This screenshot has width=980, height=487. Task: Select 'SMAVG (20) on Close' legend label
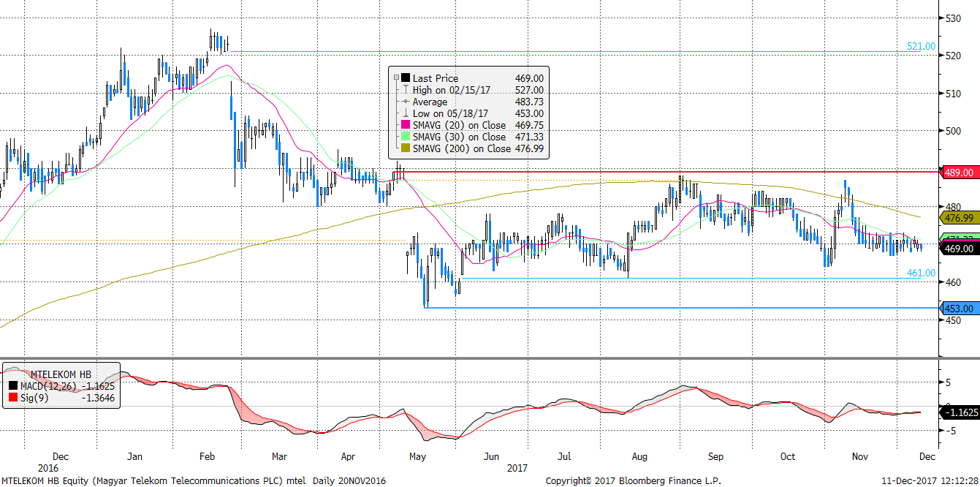pyautogui.click(x=459, y=125)
